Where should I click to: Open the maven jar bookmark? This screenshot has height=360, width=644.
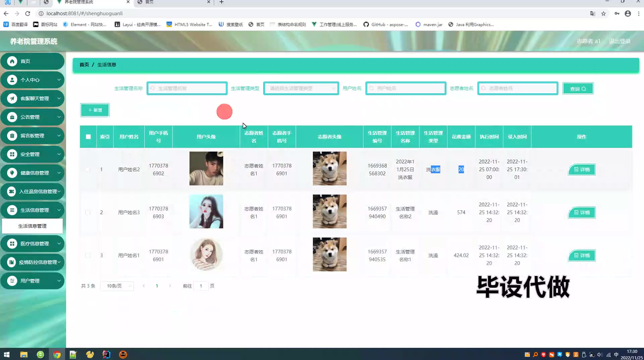[x=429, y=25]
